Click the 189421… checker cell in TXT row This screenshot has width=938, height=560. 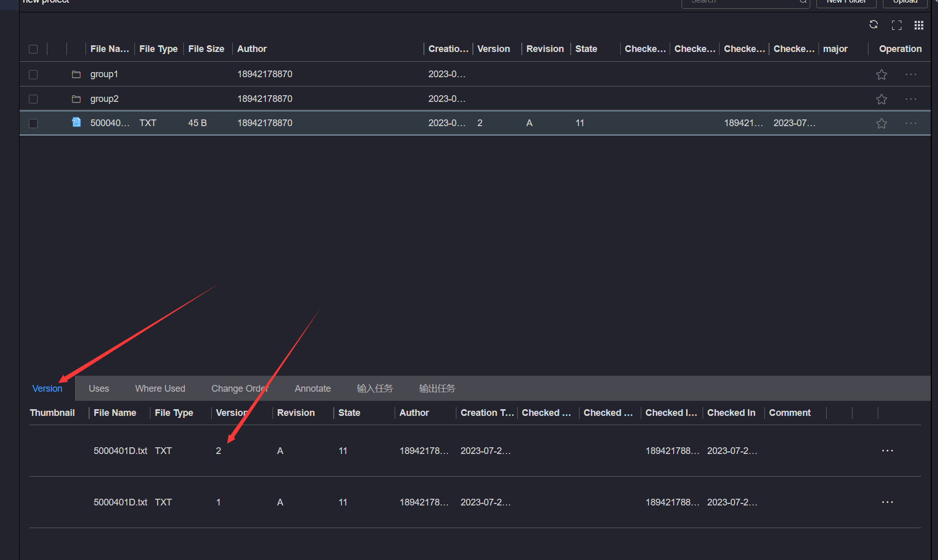point(743,123)
